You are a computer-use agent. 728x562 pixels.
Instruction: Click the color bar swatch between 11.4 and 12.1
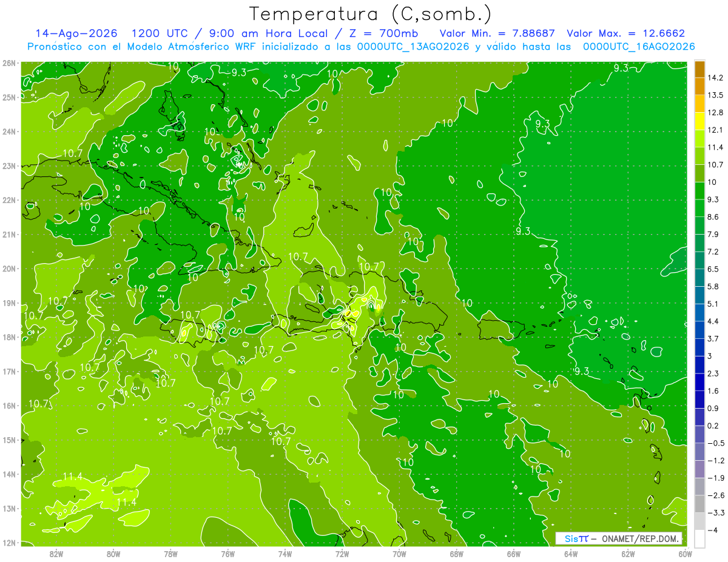click(699, 138)
